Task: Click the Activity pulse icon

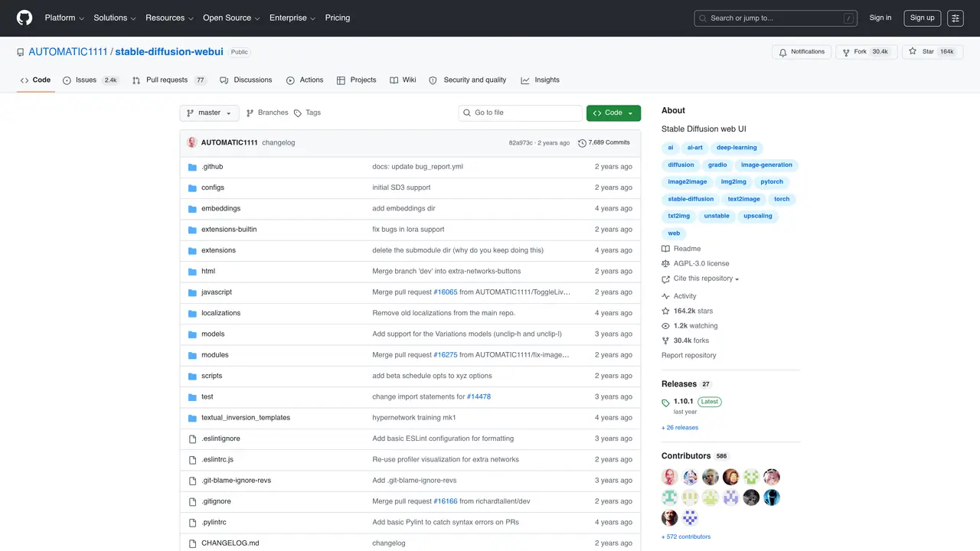Action: [666, 296]
